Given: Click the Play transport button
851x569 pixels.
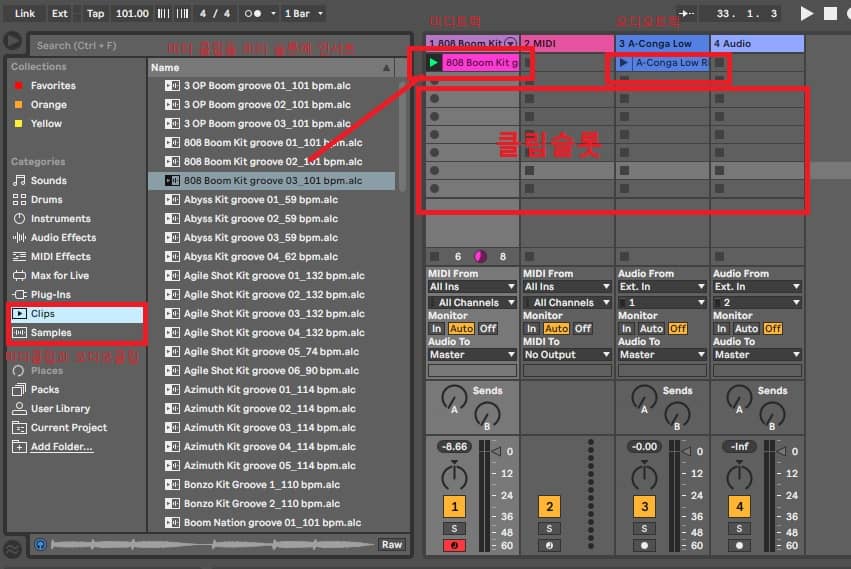Looking at the screenshot, I should 806,14.
